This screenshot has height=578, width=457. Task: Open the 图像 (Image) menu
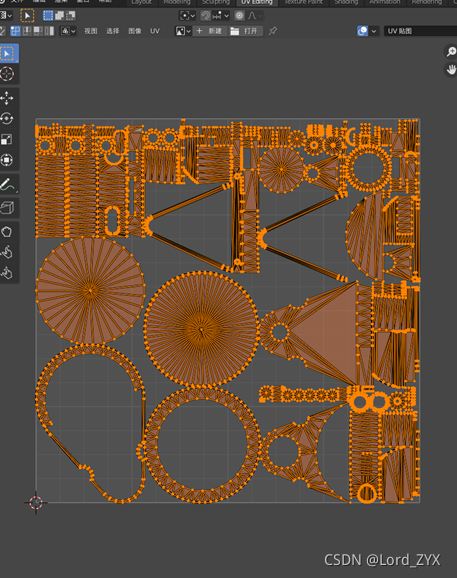pyautogui.click(x=135, y=31)
